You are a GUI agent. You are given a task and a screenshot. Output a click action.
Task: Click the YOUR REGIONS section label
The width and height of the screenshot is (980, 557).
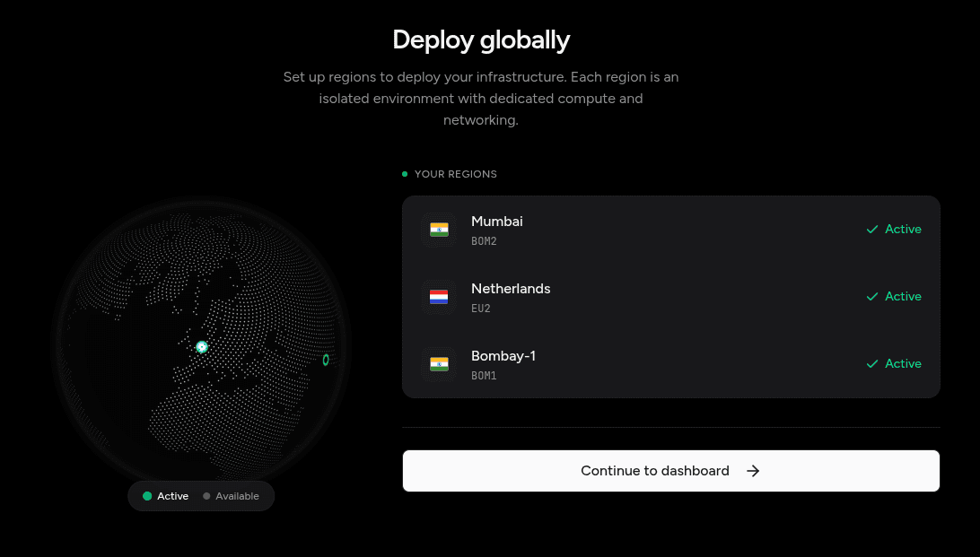click(455, 174)
